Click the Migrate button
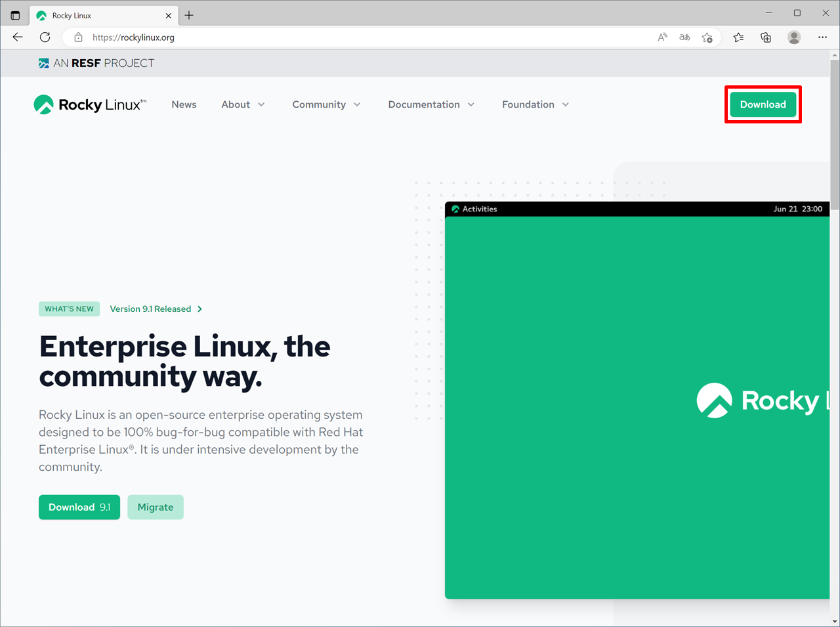The width and height of the screenshot is (840, 627). (156, 507)
